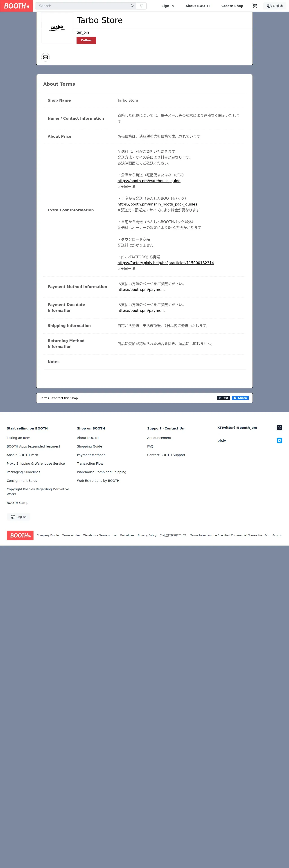Click the pixiv icon in the footer
Image resolution: width=289 pixels, height=868 pixels.
tap(279, 440)
